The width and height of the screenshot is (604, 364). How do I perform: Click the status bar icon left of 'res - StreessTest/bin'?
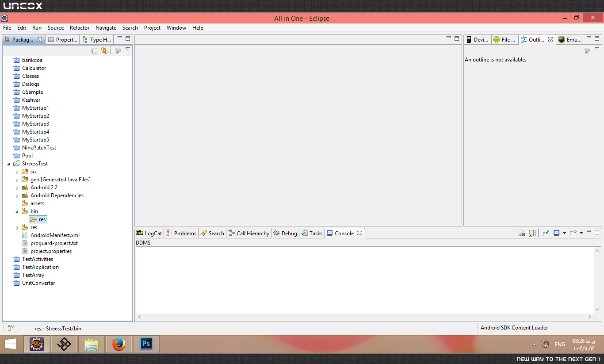pos(11,328)
